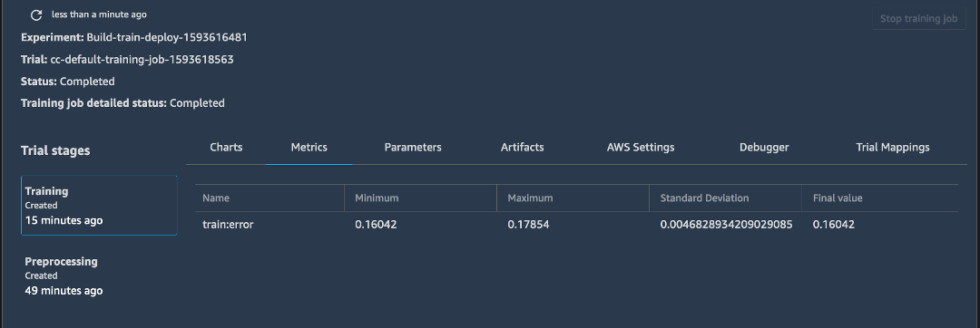Click the Maximum column header
This screenshot has height=328, width=980.
point(530,198)
